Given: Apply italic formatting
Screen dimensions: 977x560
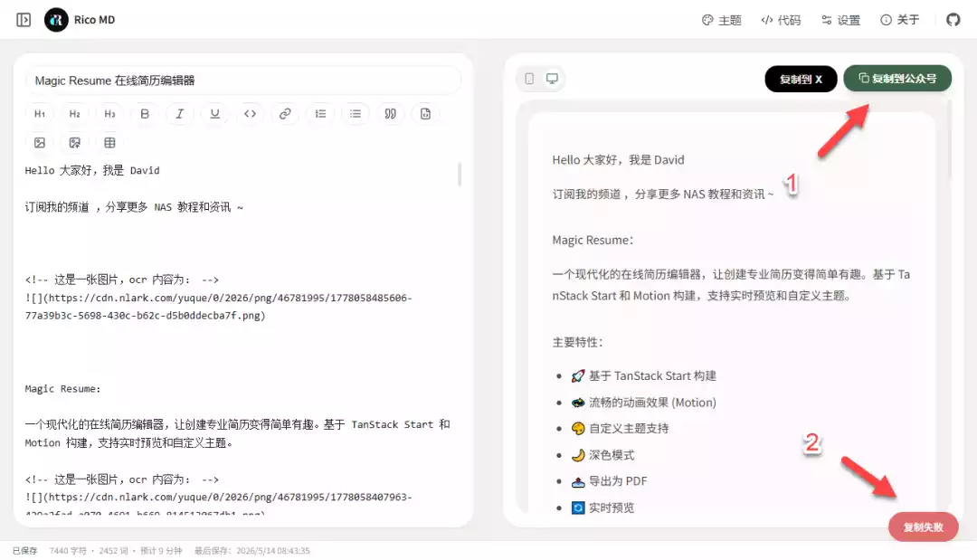Looking at the screenshot, I should click(x=179, y=114).
